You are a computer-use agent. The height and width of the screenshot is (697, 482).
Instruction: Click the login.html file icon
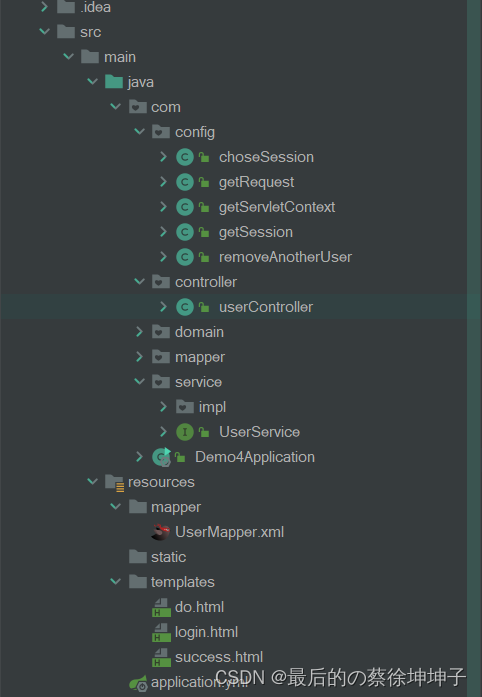coord(161,633)
